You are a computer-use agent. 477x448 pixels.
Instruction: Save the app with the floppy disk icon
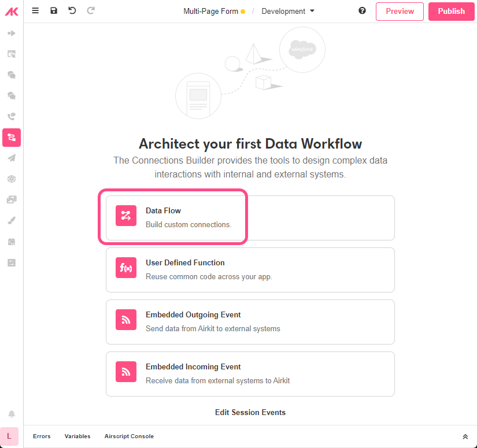point(54,10)
